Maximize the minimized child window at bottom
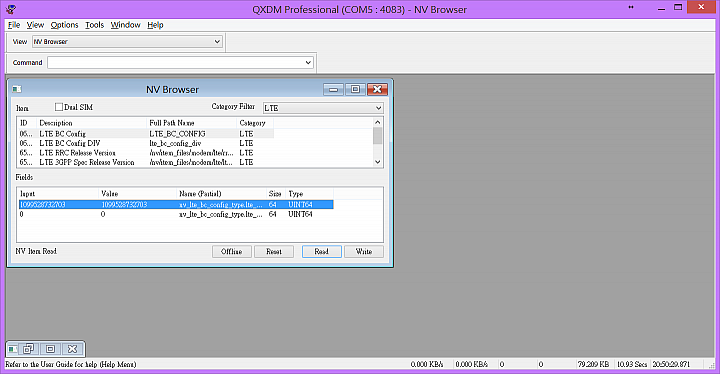 (51, 349)
